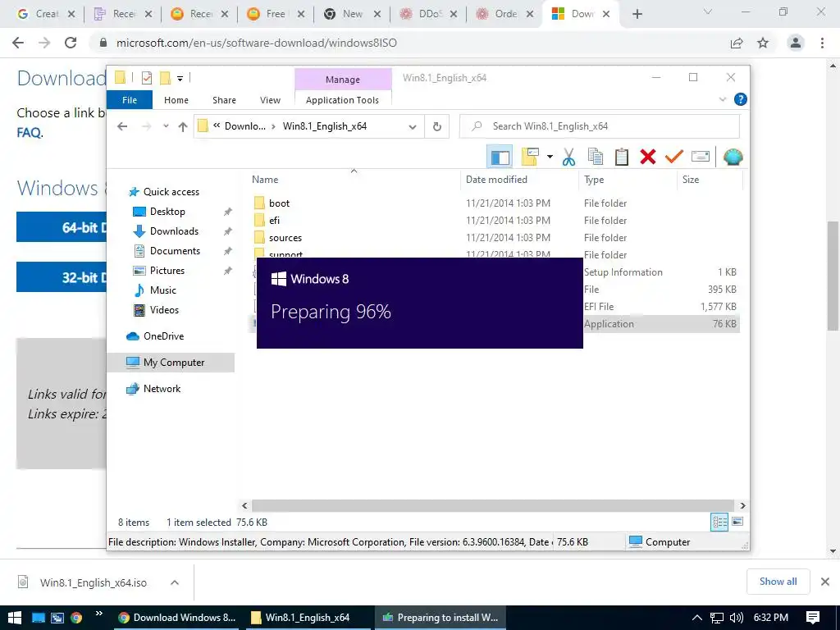
Task: Go up one folder level in Explorer
Action: point(183,126)
